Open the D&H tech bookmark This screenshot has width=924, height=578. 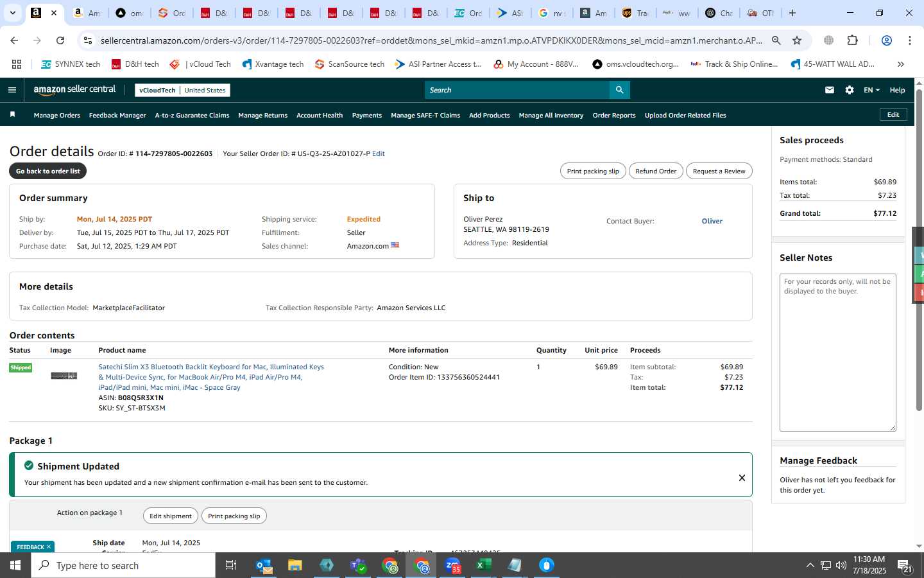tap(135, 64)
